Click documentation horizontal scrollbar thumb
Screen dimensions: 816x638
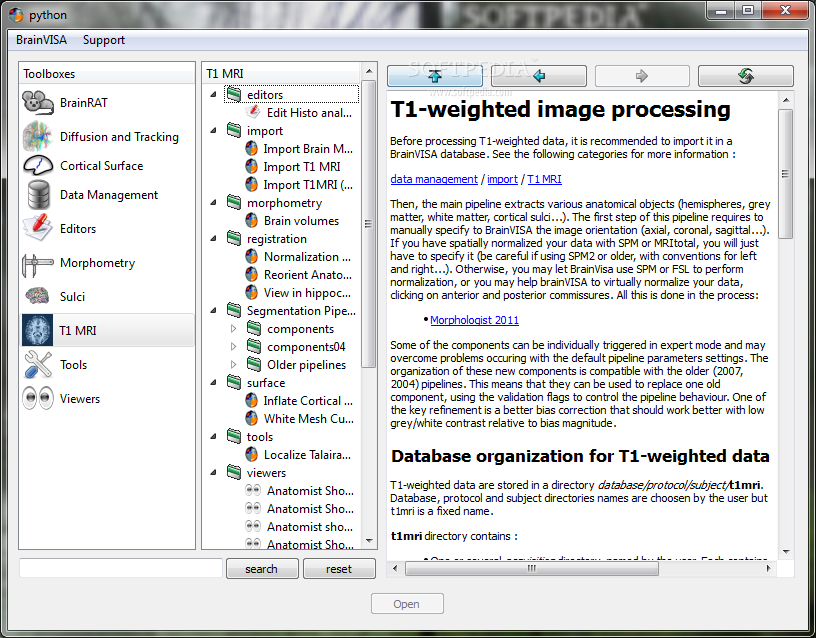[x=532, y=568]
